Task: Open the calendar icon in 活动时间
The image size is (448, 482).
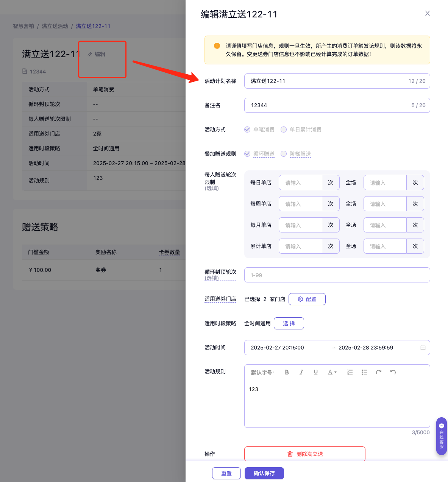Action: pyautogui.click(x=423, y=348)
